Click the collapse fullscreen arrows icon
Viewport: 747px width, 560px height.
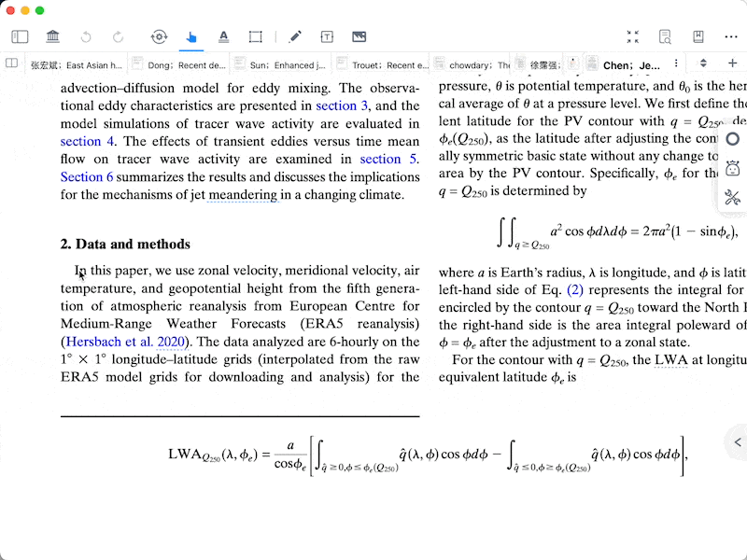(x=633, y=36)
